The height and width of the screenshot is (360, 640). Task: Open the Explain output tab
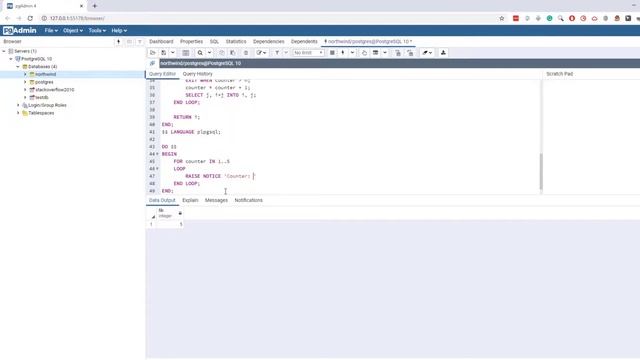[190, 200]
